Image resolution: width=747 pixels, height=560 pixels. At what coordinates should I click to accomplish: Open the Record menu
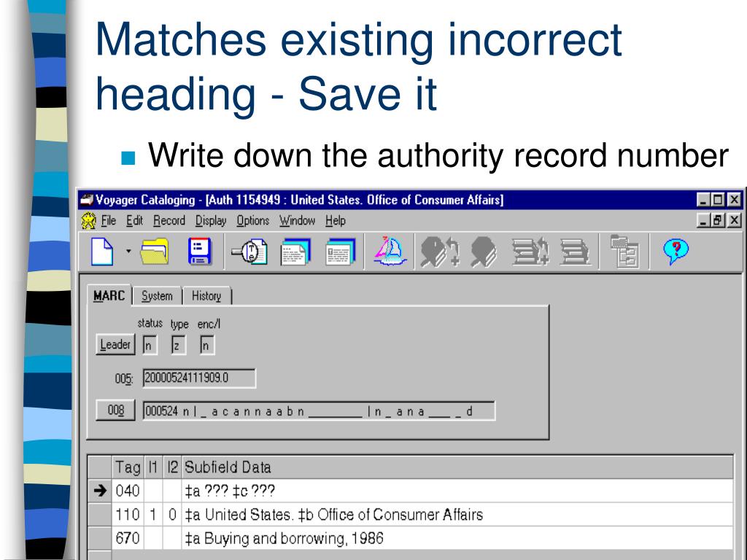(x=169, y=220)
